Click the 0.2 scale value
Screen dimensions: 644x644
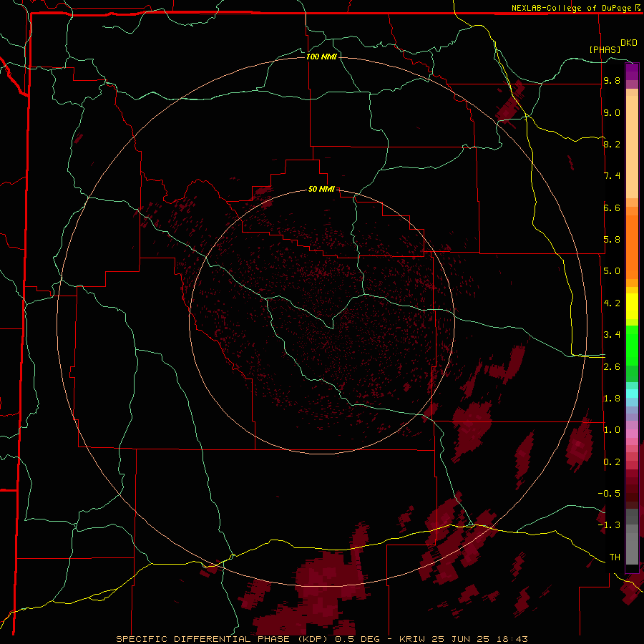[612, 462]
